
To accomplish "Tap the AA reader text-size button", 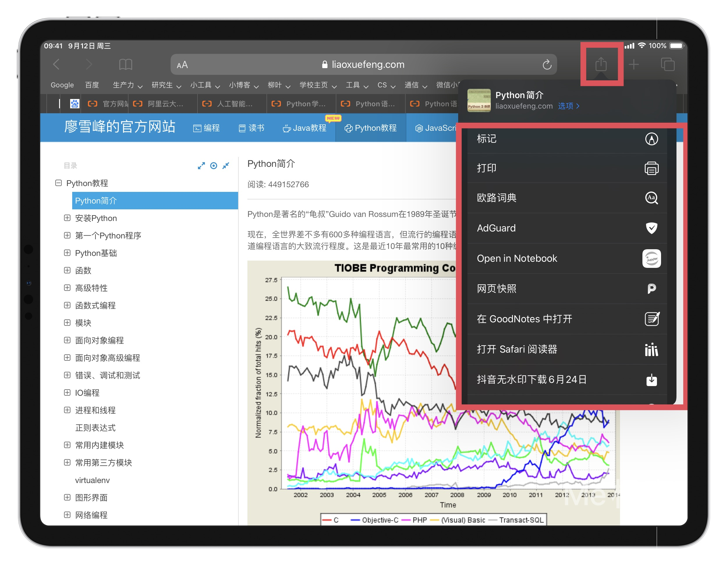I will [182, 65].
